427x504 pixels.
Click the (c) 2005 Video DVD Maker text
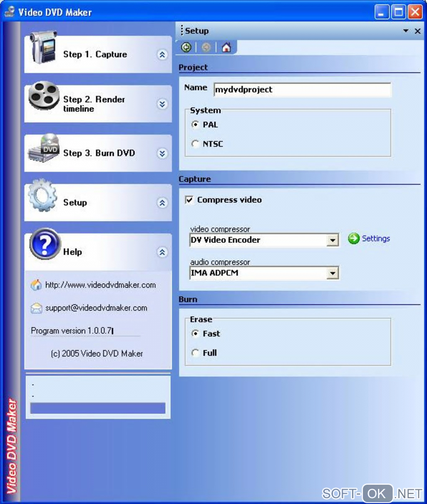[x=97, y=353]
